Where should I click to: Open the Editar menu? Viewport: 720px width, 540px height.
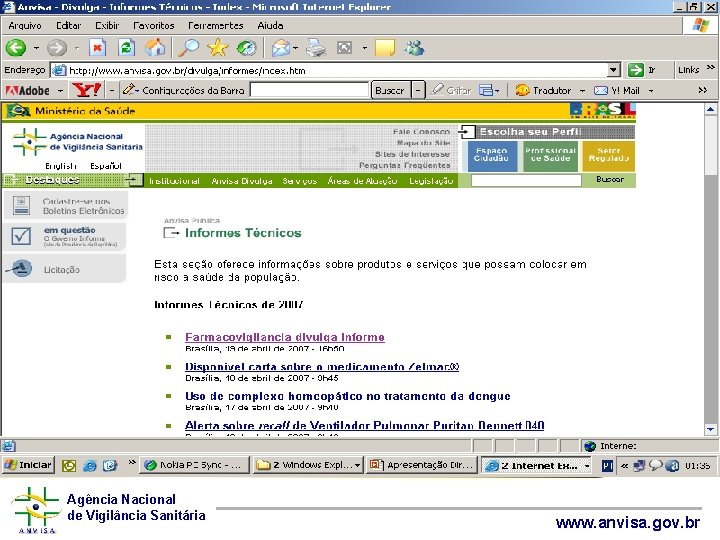coord(68,26)
